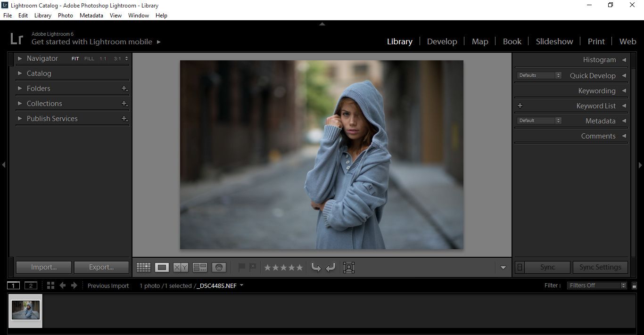Screen dimensions: 644x335
Task: Switch to the Print module
Action: [x=596, y=41]
